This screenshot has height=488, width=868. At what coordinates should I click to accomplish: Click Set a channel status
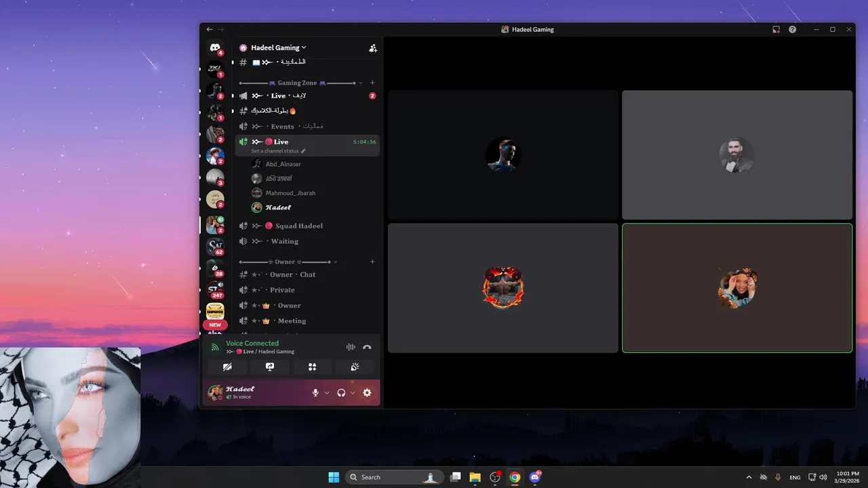(x=275, y=151)
